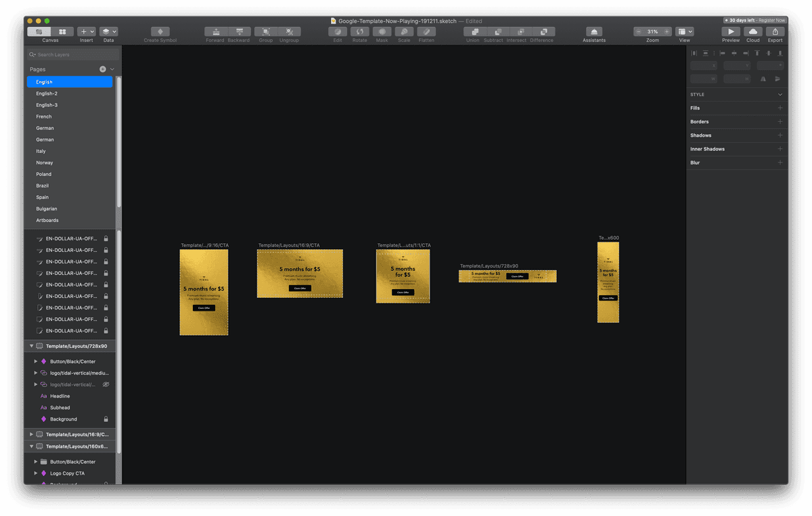Image resolution: width=812 pixels, height=516 pixels.
Task: Zoom out with the minus button
Action: tap(638, 32)
